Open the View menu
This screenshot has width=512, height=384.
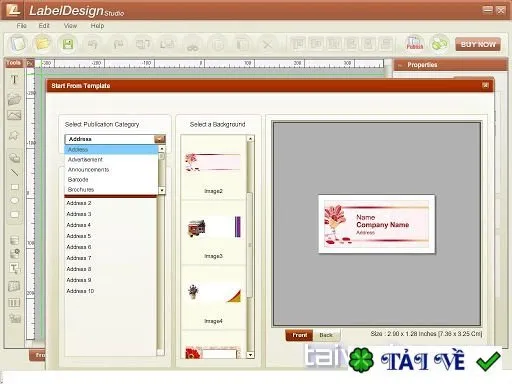tap(70, 26)
